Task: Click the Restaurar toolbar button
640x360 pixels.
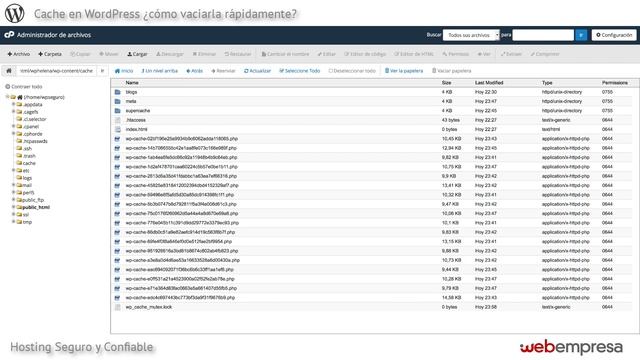Action: click(238, 54)
